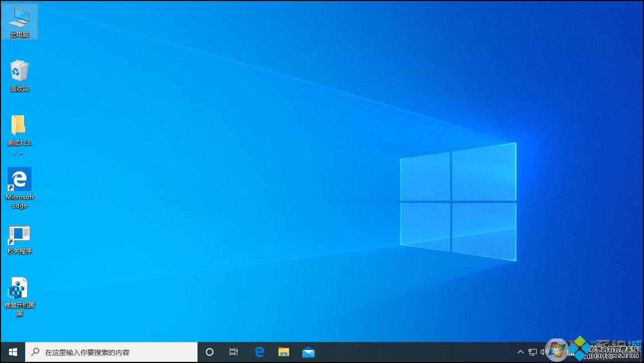Viewport: 644px width, 363px height.
Task: Select the 回收站 recycle bin icon
Action: (20, 76)
